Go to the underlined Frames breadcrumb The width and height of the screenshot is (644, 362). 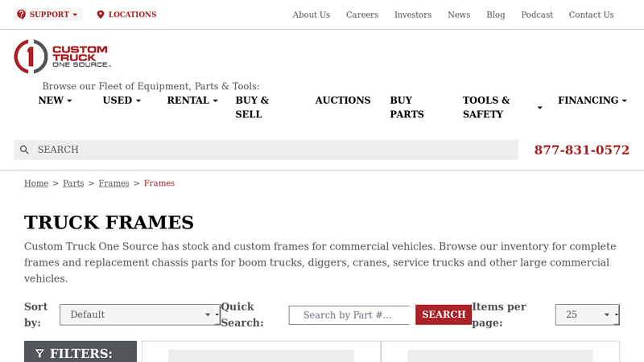point(114,183)
